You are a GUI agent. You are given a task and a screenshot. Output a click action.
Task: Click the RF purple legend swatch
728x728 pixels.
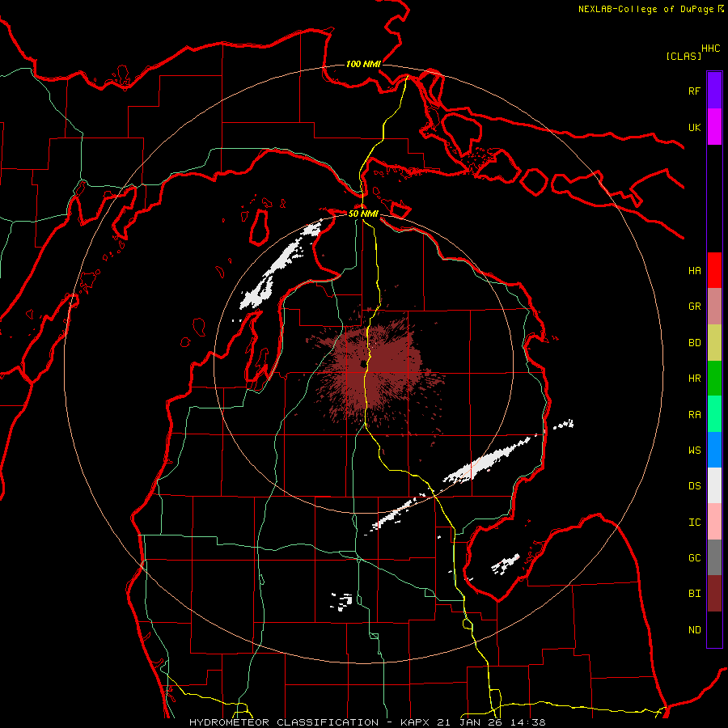[x=714, y=91]
